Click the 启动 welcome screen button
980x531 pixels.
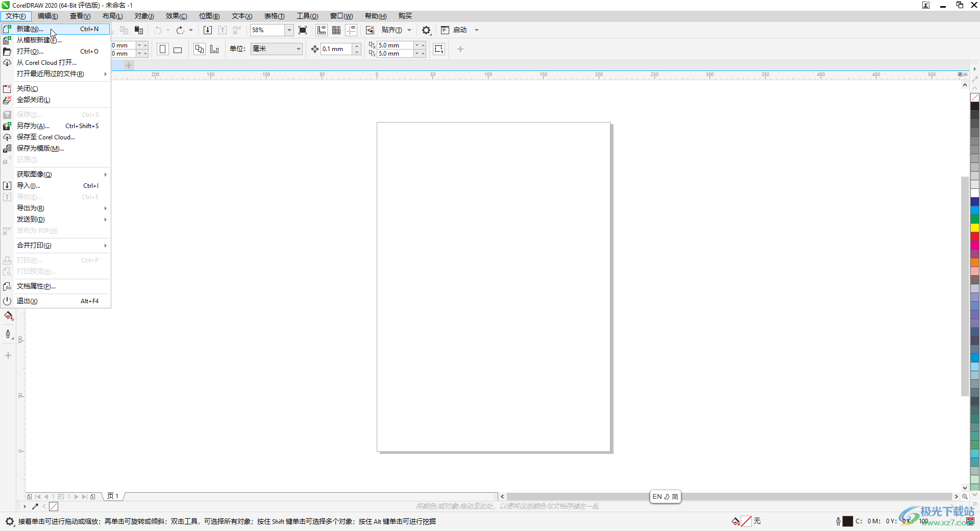pyautogui.click(x=454, y=30)
